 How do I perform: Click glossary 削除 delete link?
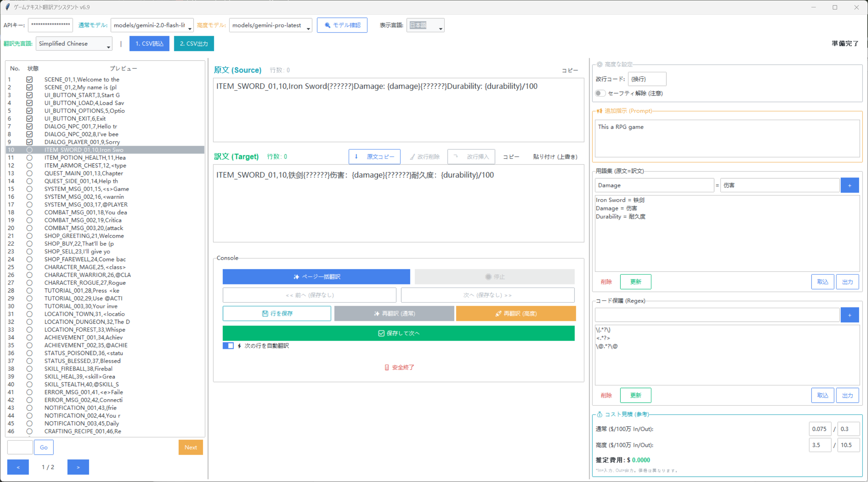[x=606, y=282]
